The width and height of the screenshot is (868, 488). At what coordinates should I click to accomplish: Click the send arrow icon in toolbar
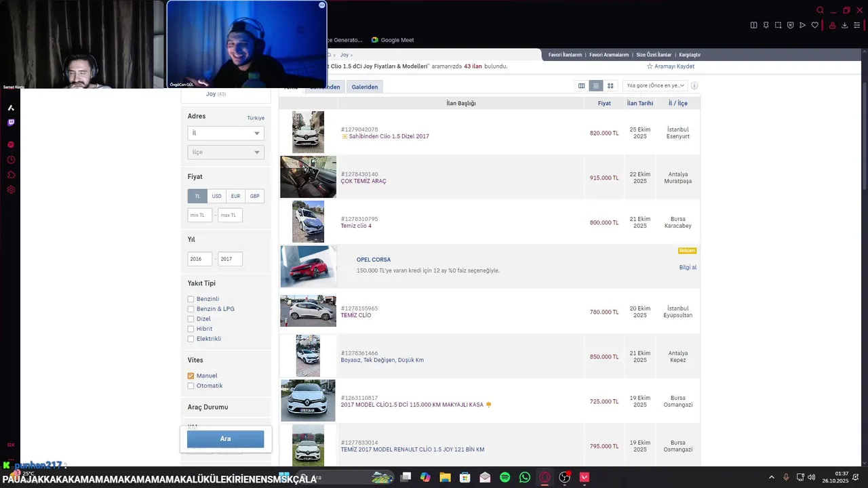802,25
